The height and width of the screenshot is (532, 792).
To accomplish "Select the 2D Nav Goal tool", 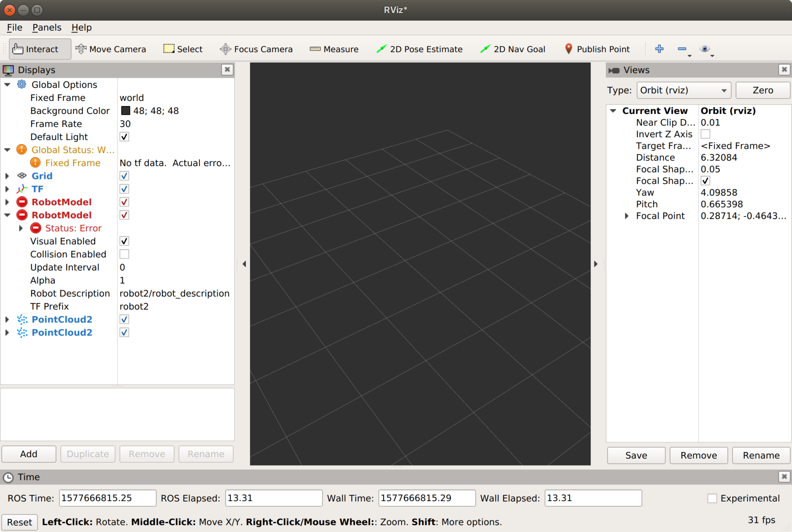I will tap(512, 49).
